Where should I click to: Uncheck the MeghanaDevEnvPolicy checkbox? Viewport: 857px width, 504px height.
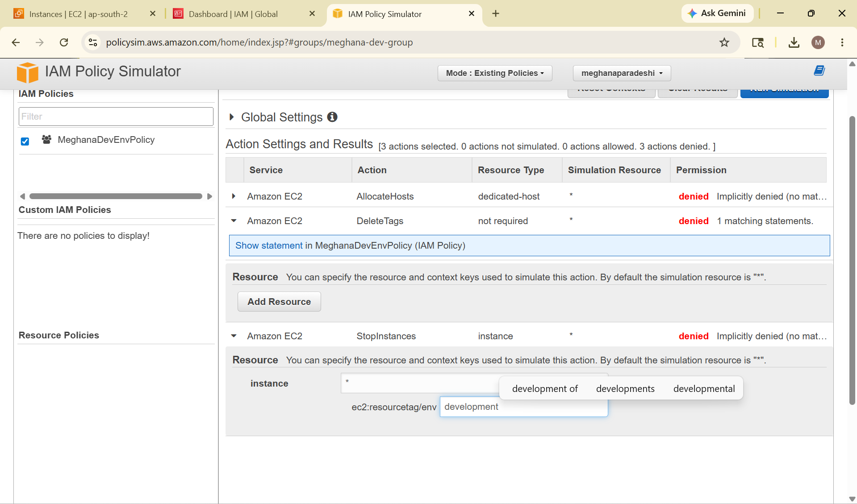[x=25, y=141]
